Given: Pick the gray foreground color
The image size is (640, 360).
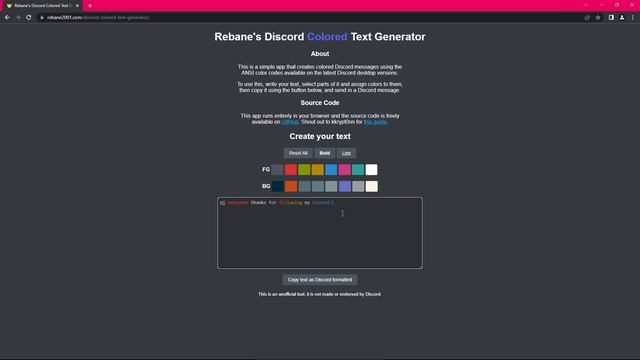Looking at the screenshot, I should point(277,169).
